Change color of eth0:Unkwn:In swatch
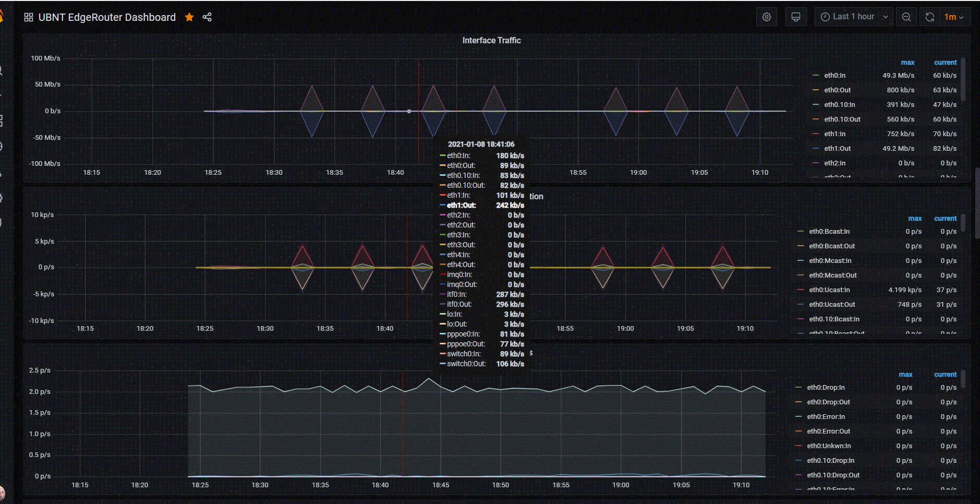 coord(798,446)
